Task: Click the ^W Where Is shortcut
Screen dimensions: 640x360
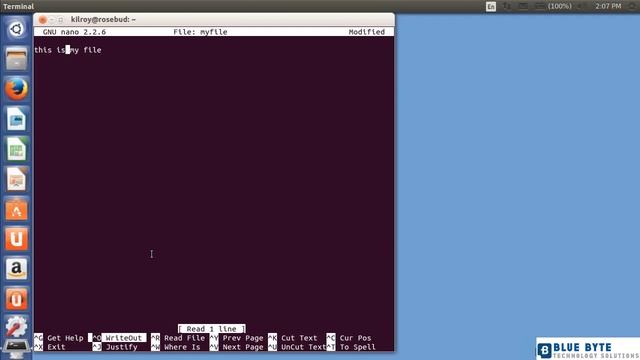Action: (176, 347)
